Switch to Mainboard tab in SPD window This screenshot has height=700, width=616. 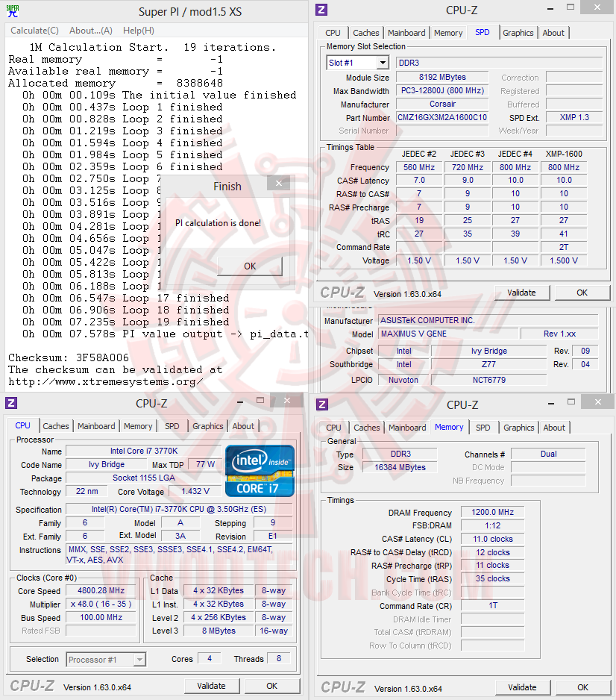tap(406, 33)
